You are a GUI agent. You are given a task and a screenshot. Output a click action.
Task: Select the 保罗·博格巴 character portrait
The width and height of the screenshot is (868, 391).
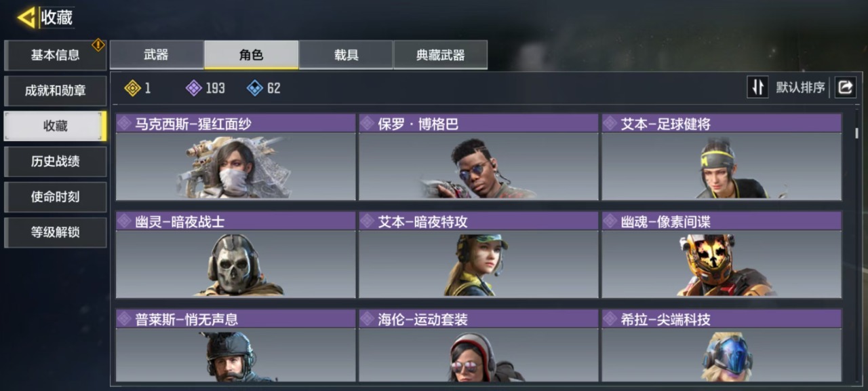[x=479, y=168]
